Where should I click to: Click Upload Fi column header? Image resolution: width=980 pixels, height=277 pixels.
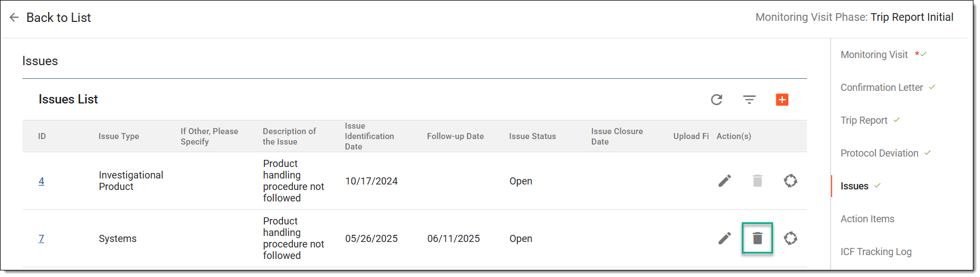click(x=691, y=136)
